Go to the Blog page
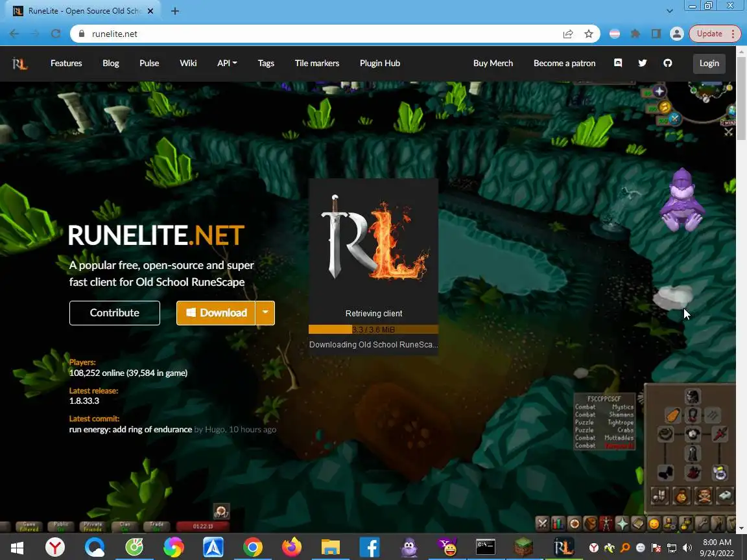The image size is (747, 560). coord(110,63)
